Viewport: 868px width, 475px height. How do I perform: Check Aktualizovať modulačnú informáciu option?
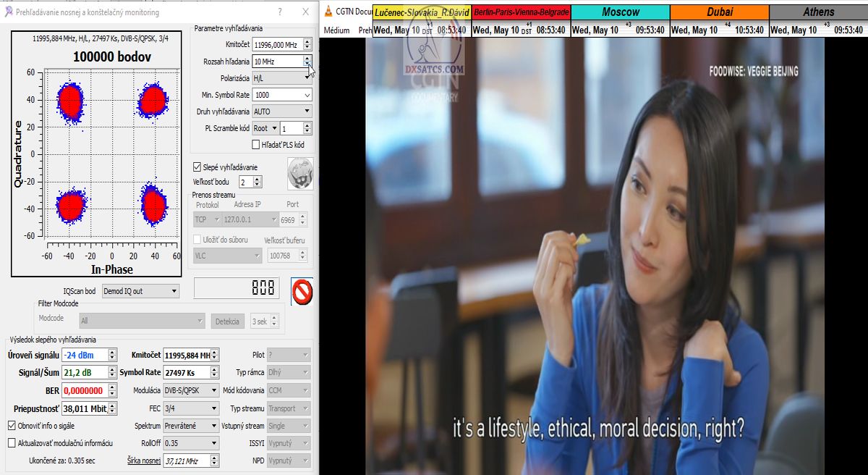(12, 442)
